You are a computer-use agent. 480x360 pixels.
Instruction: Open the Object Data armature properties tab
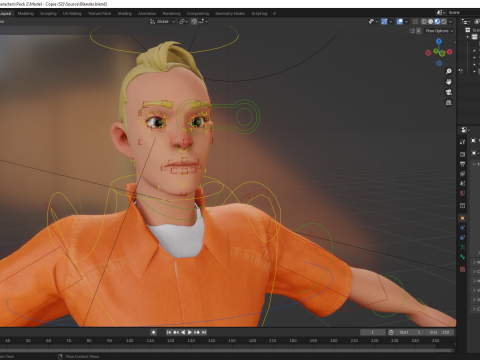coord(462,247)
